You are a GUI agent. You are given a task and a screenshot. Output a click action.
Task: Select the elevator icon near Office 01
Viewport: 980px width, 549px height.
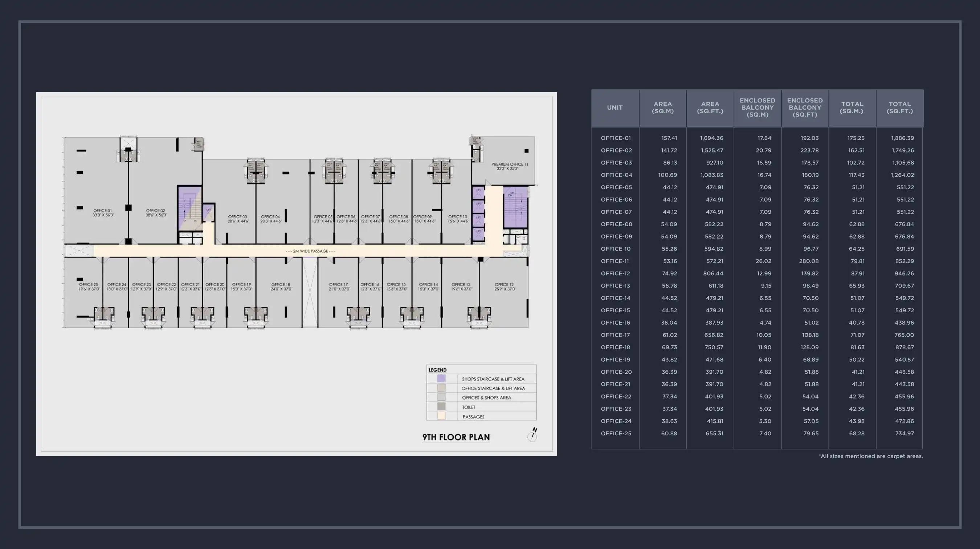tap(127, 150)
